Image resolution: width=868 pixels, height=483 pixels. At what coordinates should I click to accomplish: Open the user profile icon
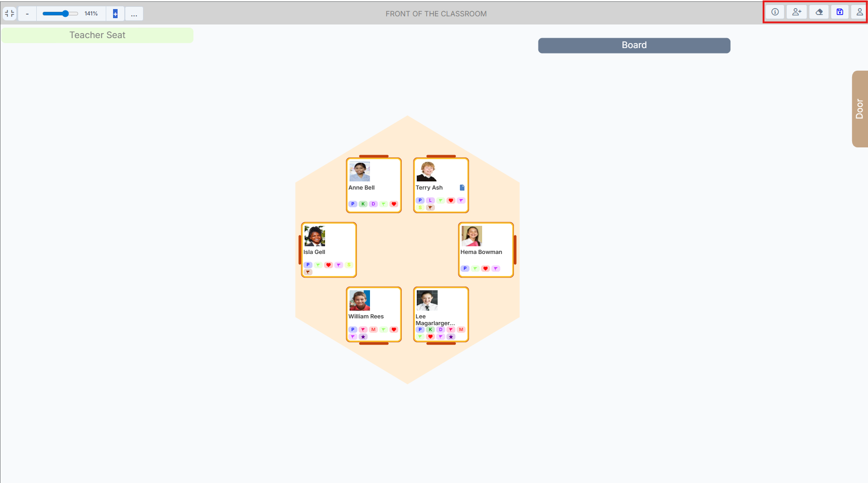tap(859, 12)
